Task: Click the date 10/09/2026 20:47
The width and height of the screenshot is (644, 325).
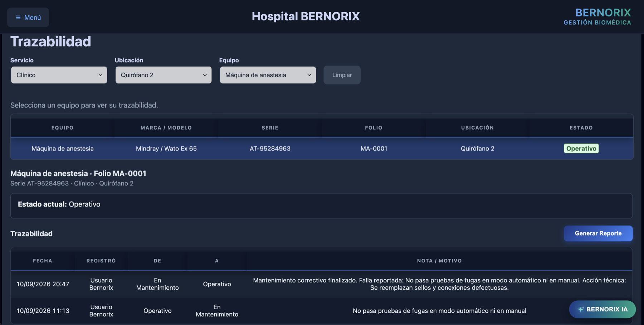Action: tap(43, 284)
